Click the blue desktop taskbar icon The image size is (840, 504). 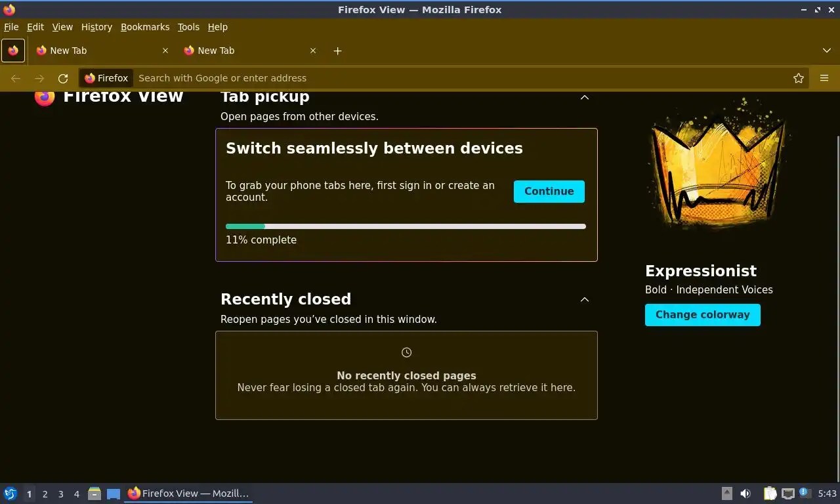(114, 494)
